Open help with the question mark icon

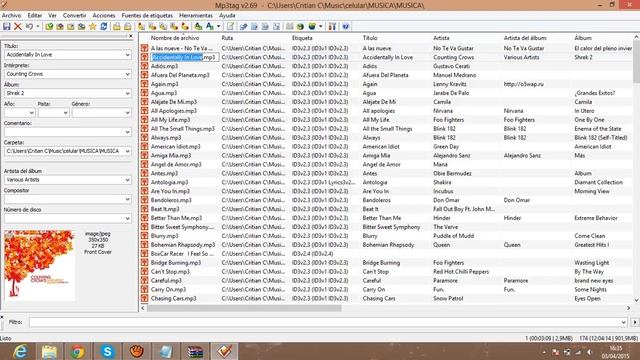click(x=346, y=27)
